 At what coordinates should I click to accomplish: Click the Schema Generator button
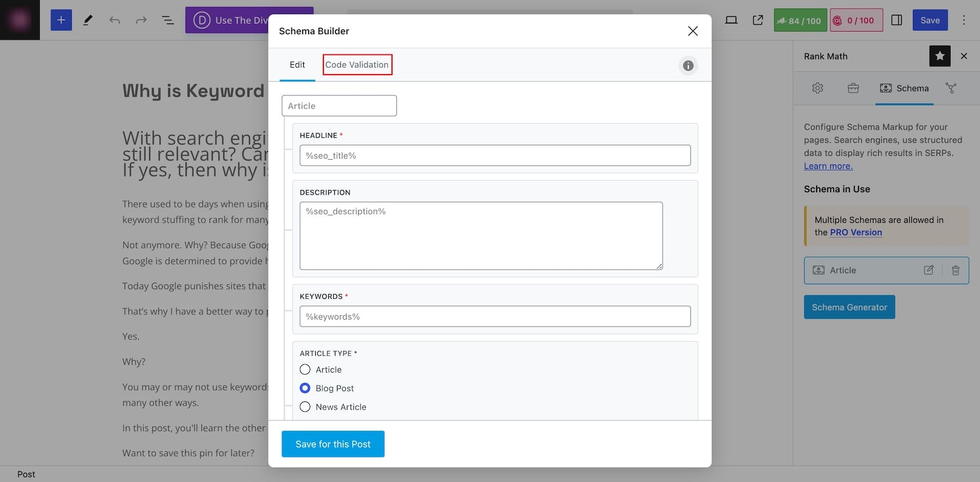849,307
